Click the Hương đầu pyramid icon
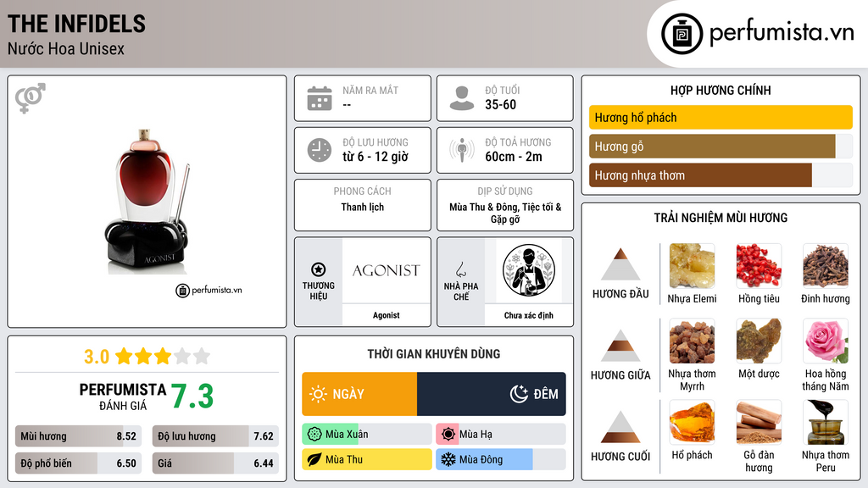Viewport: 868px width, 488px height. coord(620,264)
